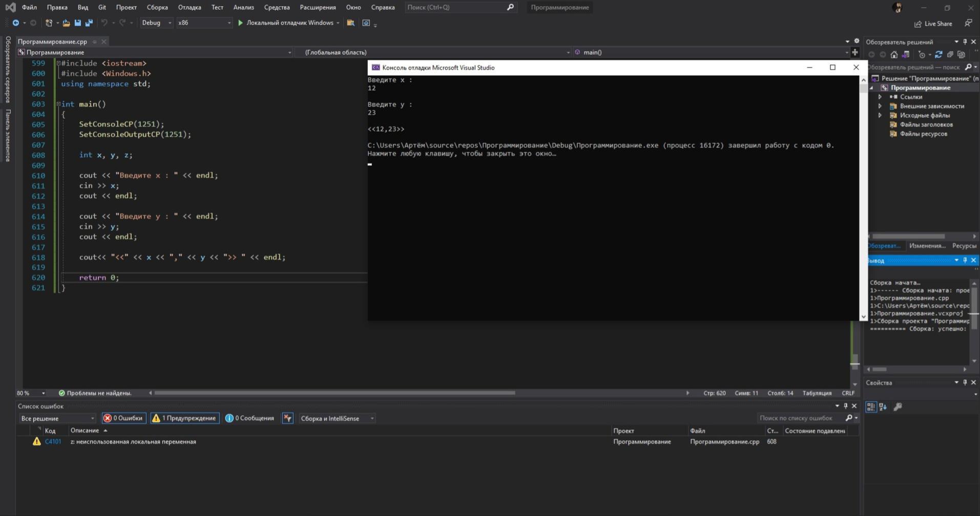
Task: Click the Описание column header
Action: coord(85,431)
